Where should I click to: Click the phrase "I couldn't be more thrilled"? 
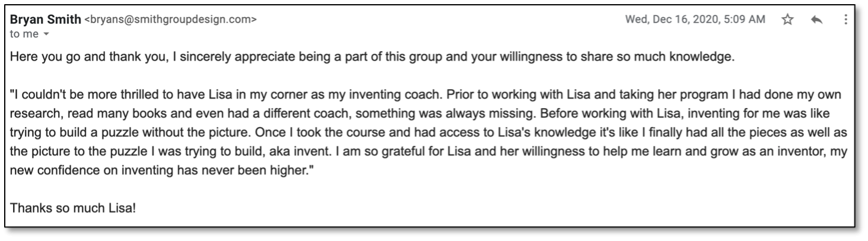click(74, 95)
